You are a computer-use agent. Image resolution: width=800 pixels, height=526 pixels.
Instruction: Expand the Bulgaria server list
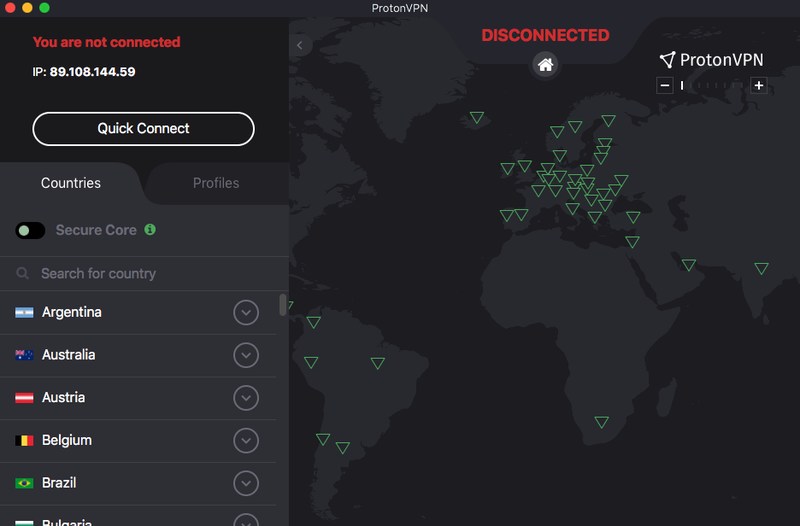coord(246,520)
